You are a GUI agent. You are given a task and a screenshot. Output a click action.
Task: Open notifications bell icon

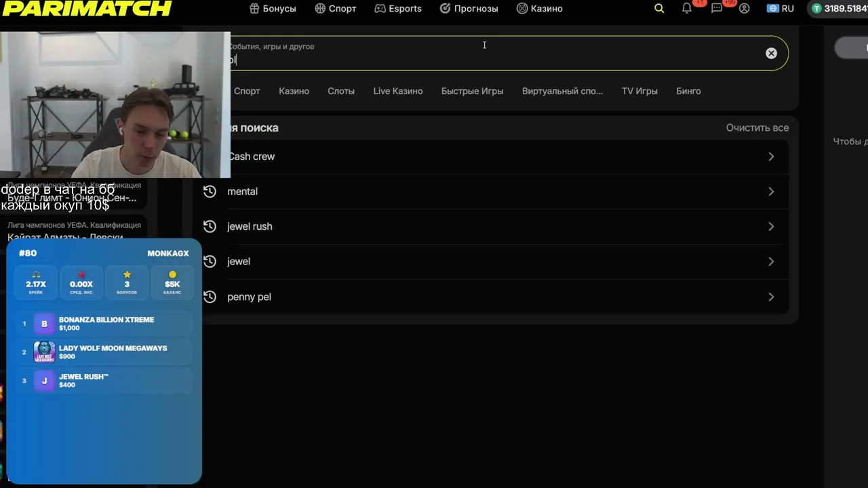point(687,9)
